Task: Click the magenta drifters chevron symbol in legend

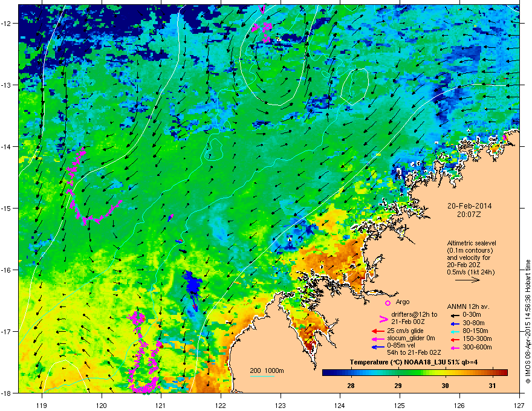Action: (383, 319)
